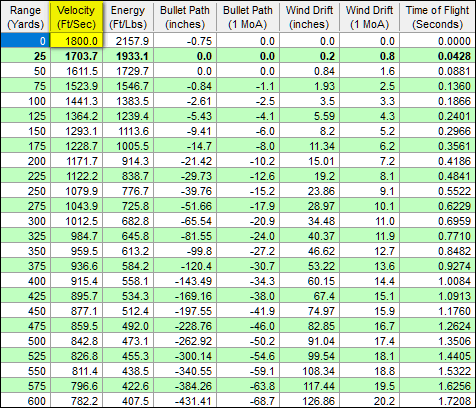This screenshot has width=476, height=408.
Task: Select the 600 yard range cell
Action: point(25,400)
